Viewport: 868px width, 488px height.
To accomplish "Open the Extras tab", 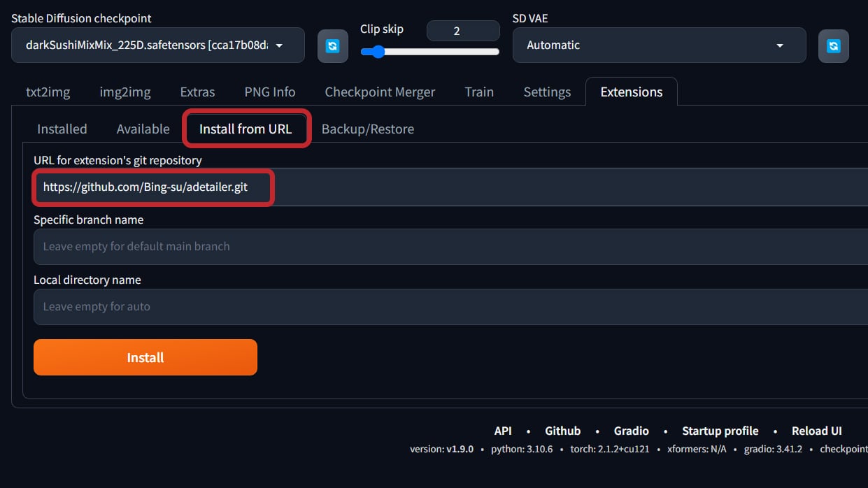I will click(x=197, y=92).
